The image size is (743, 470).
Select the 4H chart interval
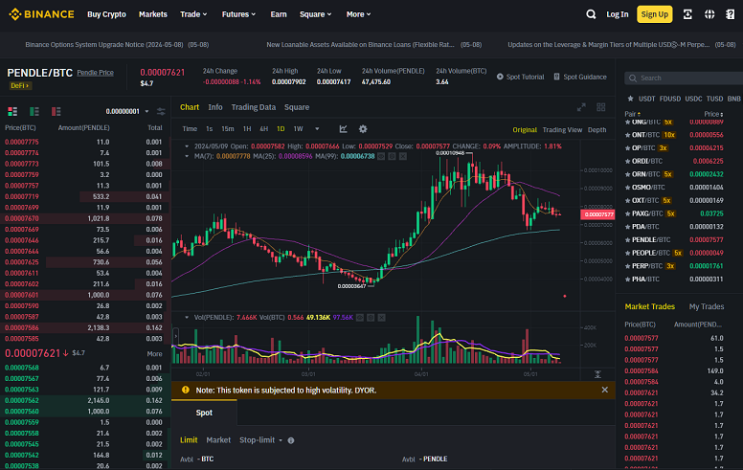264,129
